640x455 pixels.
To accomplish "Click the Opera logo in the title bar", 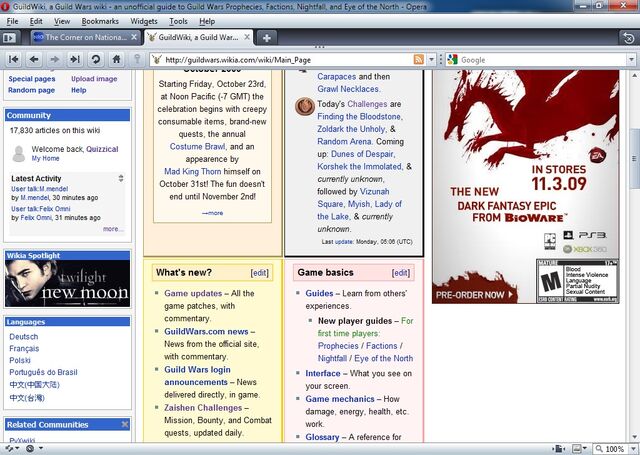I will (5, 7).
